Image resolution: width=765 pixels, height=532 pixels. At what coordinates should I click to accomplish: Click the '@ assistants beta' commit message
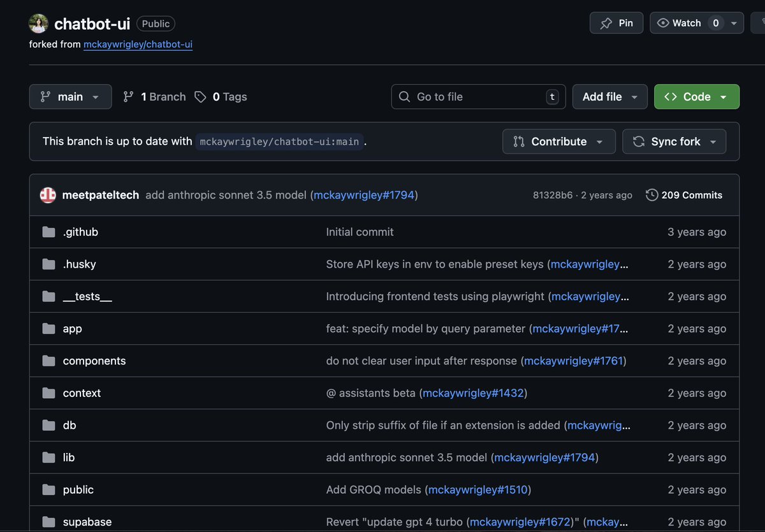[x=370, y=393]
